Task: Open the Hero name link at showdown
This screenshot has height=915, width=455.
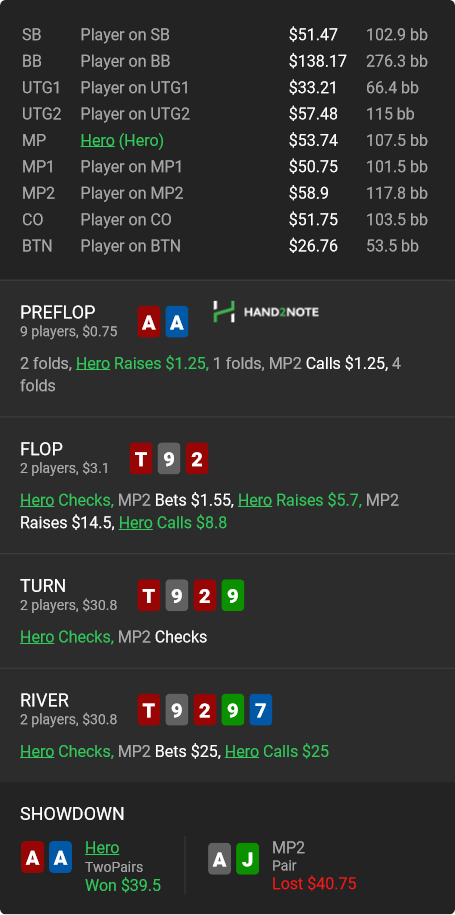Action: [102, 848]
